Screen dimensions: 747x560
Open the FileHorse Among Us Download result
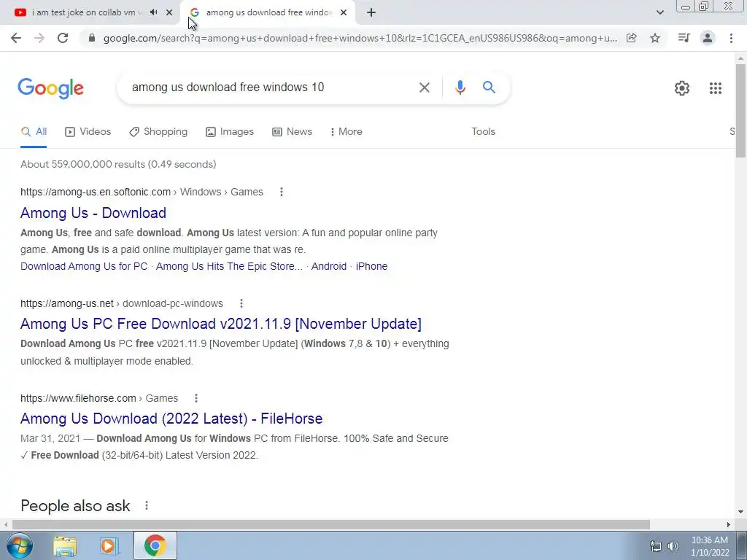[171, 419]
